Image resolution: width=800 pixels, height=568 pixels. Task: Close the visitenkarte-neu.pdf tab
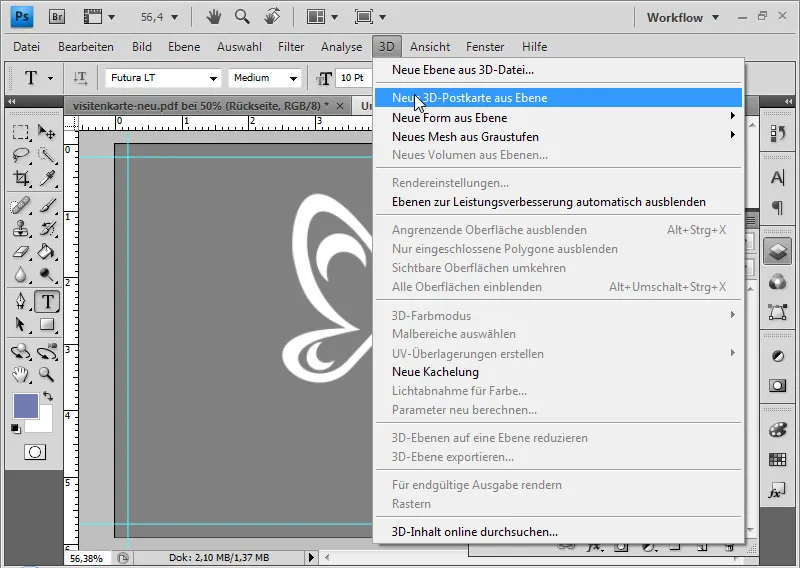click(340, 106)
